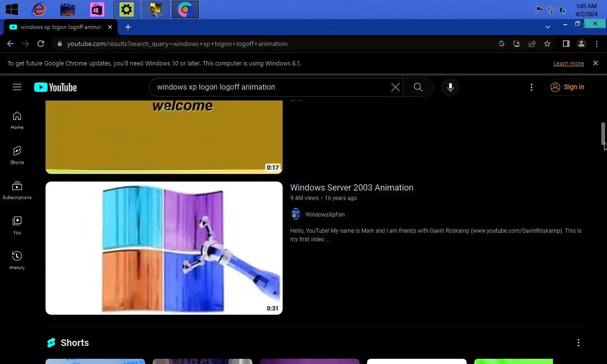
Task: Click the volume icon in system tray
Action: tap(562, 9)
